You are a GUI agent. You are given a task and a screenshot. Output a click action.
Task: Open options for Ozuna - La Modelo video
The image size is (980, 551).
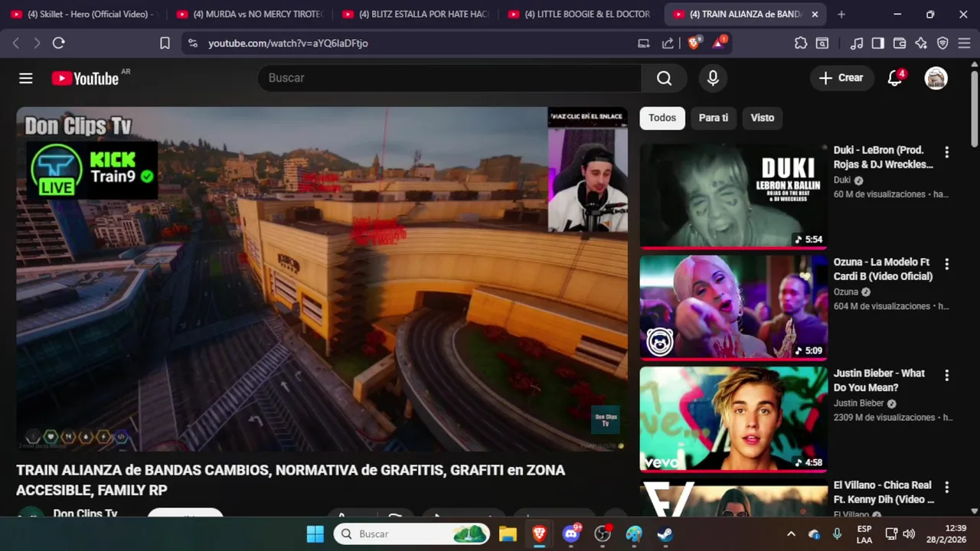pyautogui.click(x=946, y=264)
